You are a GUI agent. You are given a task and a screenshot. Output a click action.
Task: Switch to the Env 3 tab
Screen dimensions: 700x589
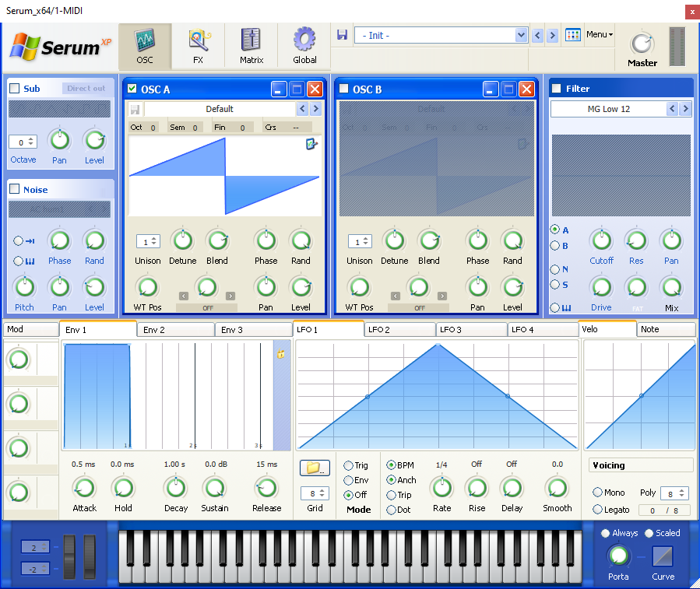[x=254, y=330]
